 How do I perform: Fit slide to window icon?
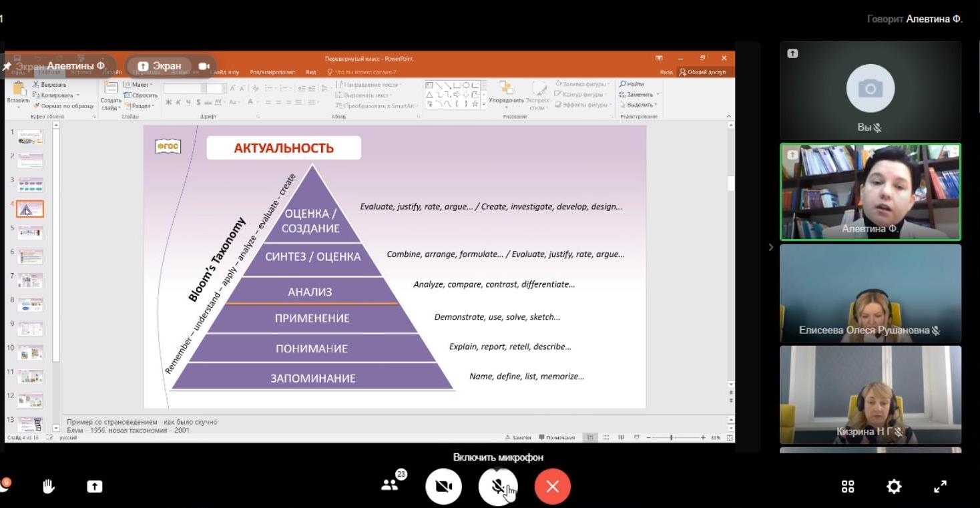[x=730, y=438]
